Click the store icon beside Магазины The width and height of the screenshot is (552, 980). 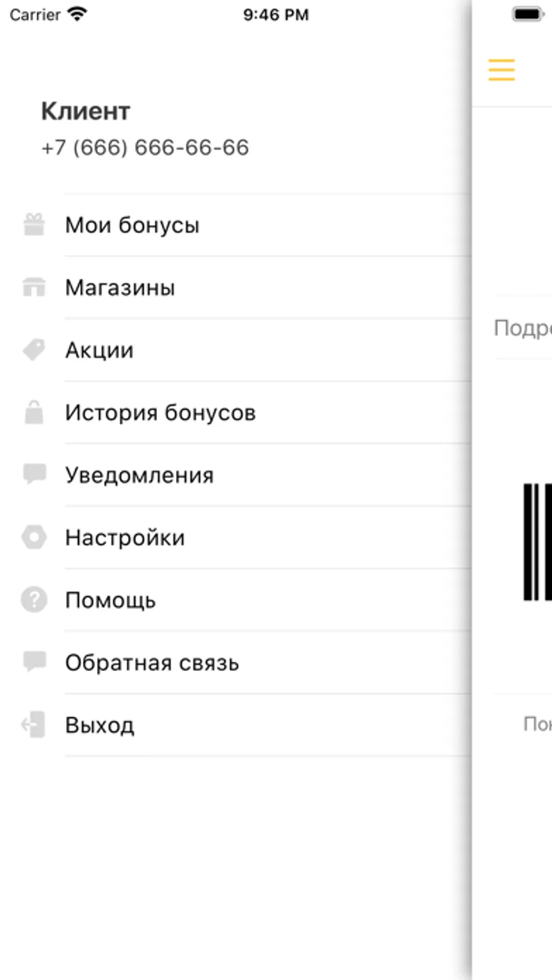[x=34, y=287]
